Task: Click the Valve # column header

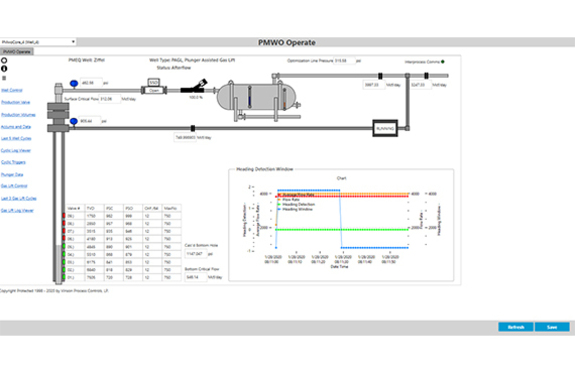Action: click(x=76, y=208)
